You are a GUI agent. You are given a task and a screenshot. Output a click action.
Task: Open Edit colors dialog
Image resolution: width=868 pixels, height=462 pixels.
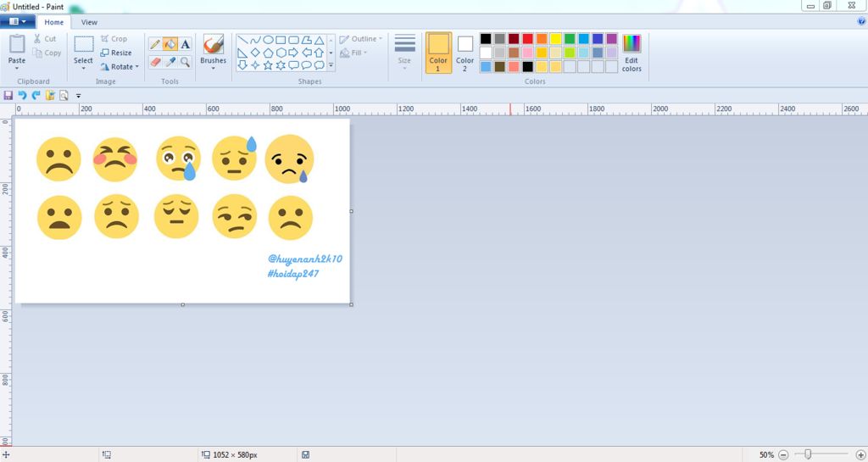point(632,53)
